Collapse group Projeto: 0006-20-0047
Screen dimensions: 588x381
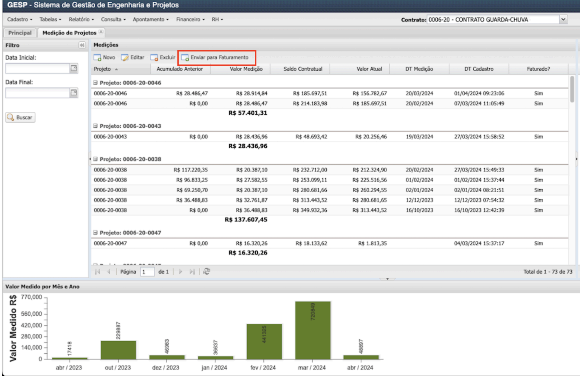coord(95,233)
